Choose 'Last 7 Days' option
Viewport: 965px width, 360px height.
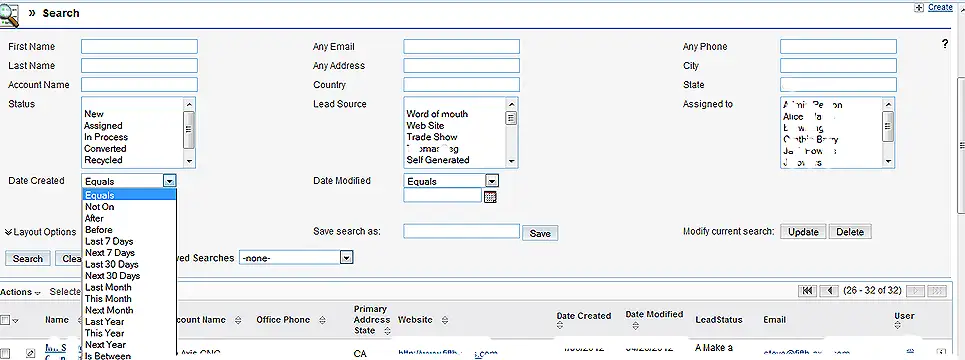[129, 241]
